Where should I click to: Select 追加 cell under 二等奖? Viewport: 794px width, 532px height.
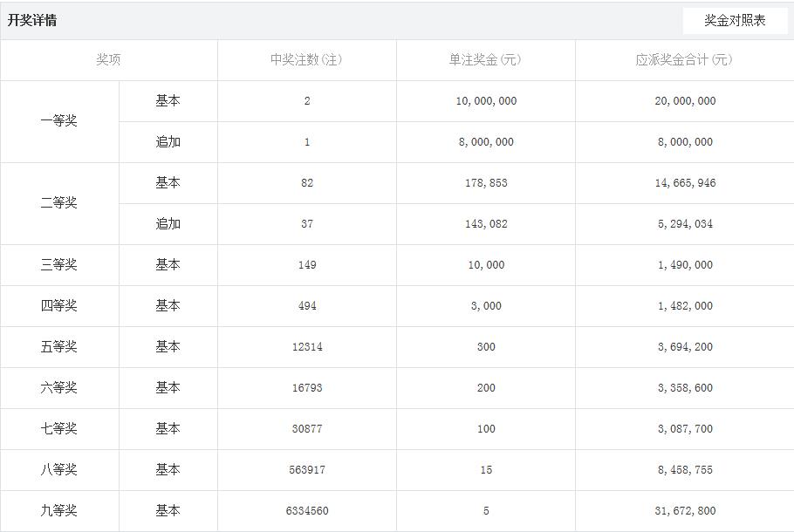click(168, 224)
